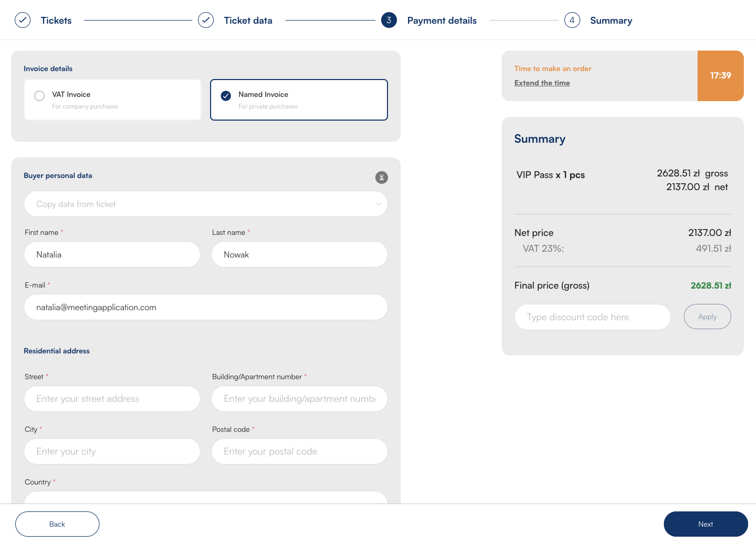Image resolution: width=756 pixels, height=543 pixels.
Task: Click the orange countdown timer box
Action: point(720,76)
